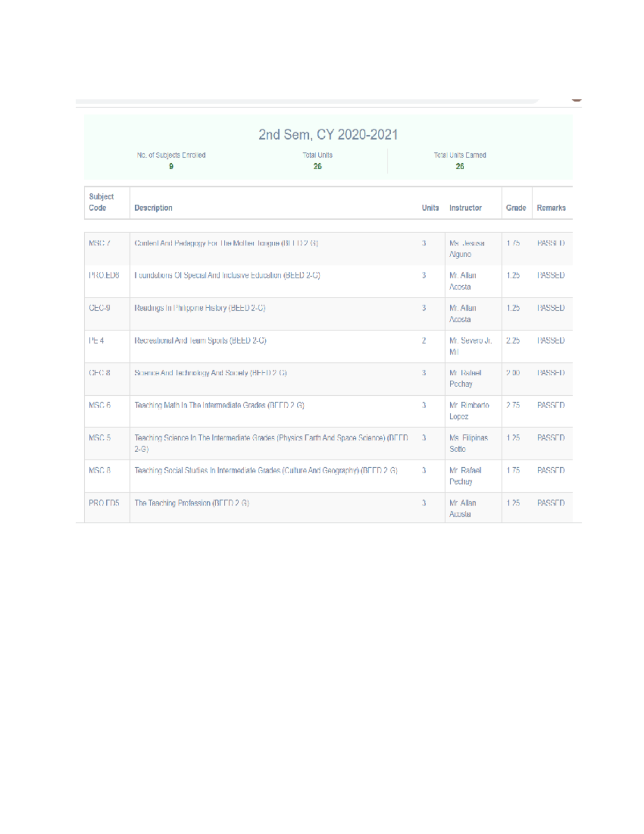Click the Total Units Earned count
This screenshot has height=834, width=644.
[460, 166]
